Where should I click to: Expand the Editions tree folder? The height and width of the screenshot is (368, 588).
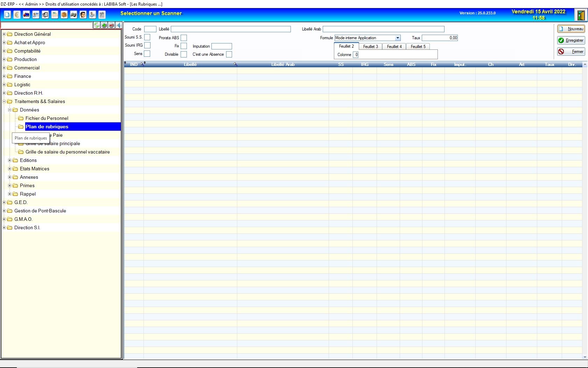[x=10, y=160]
